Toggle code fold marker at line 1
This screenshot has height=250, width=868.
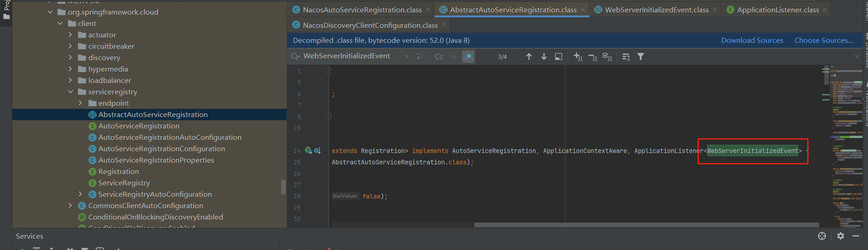tap(329, 71)
